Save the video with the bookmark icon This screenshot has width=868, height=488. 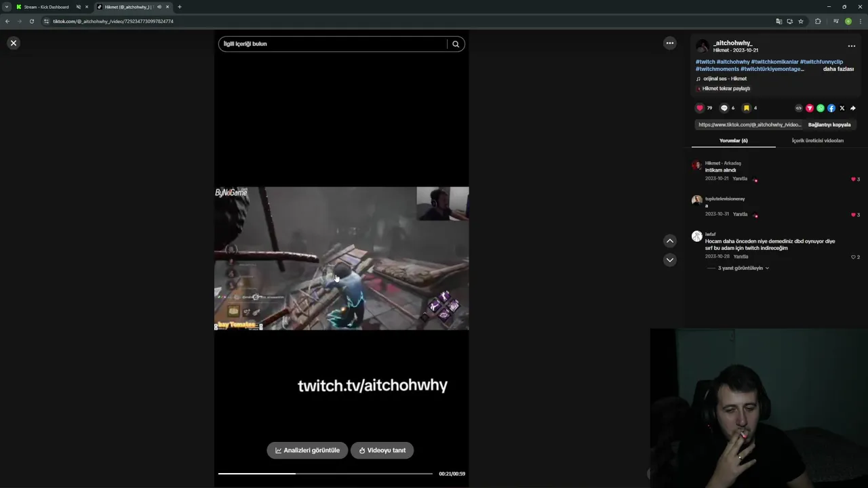coord(747,108)
